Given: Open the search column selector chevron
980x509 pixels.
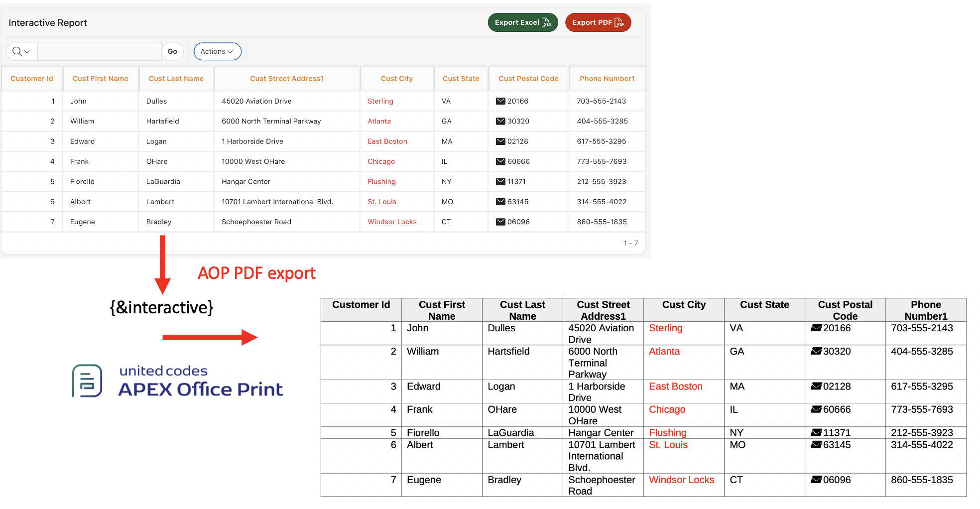Looking at the screenshot, I should tap(27, 51).
